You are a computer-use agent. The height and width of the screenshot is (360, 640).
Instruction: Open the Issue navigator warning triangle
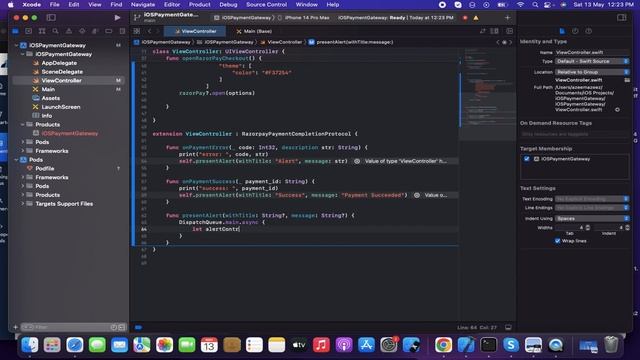pos(69,31)
